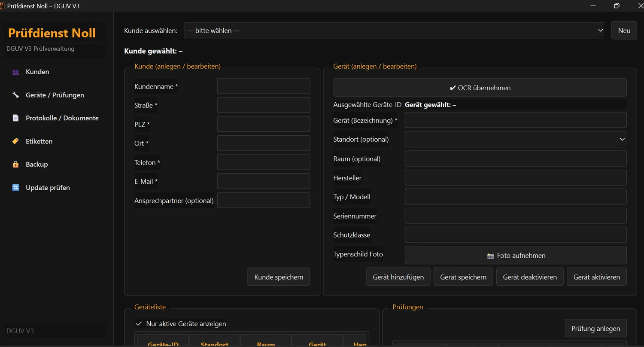This screenshot has height=347, width=644.
Task: Click the Kunden people icon in sidebar
Action: click(x=16, y=72)
